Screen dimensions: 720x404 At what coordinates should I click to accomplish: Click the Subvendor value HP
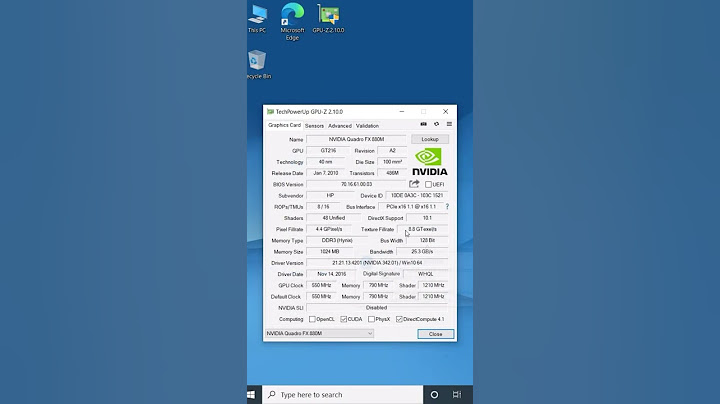click(330, 196)
